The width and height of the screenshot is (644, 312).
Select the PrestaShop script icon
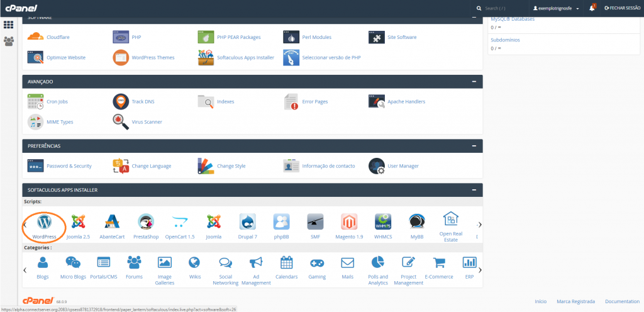[x=146, y=221]
